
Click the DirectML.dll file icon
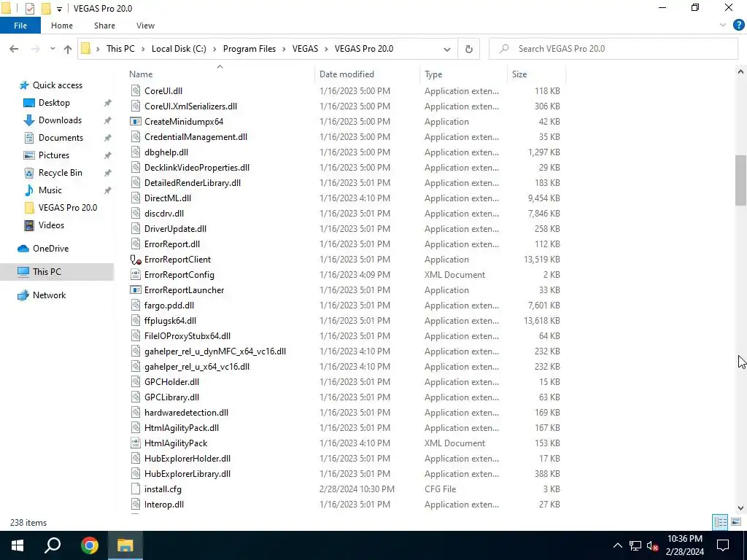tap(136, 198)
